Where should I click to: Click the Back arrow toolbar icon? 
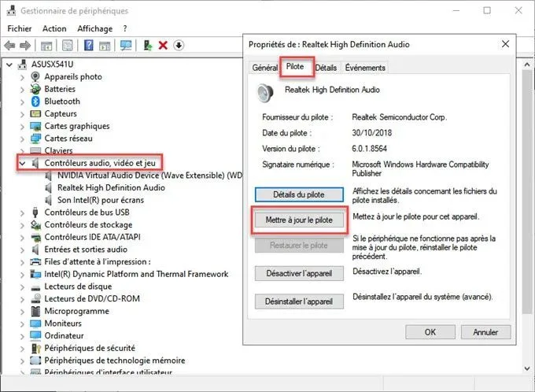[9, 45]
